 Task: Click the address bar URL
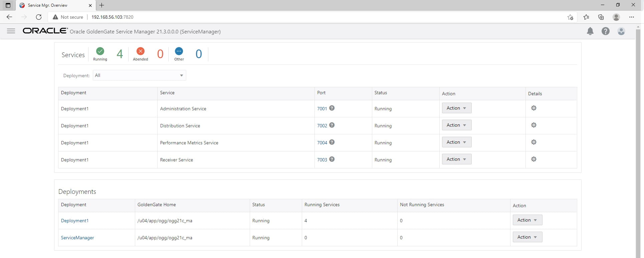(x=113, y=17)
